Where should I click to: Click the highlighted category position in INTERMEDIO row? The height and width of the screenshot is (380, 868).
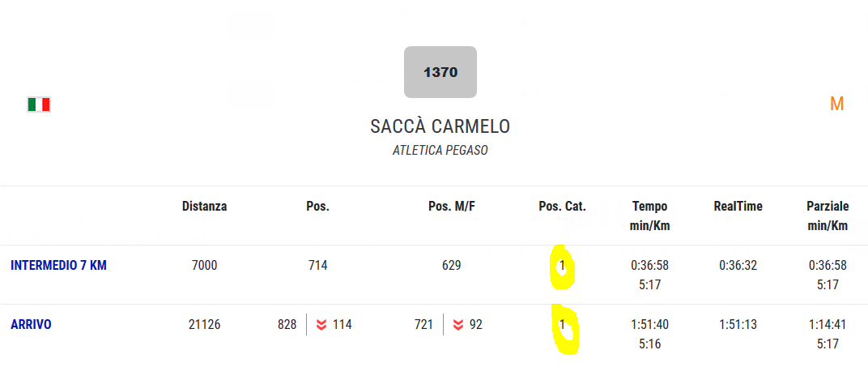point(563,266)
